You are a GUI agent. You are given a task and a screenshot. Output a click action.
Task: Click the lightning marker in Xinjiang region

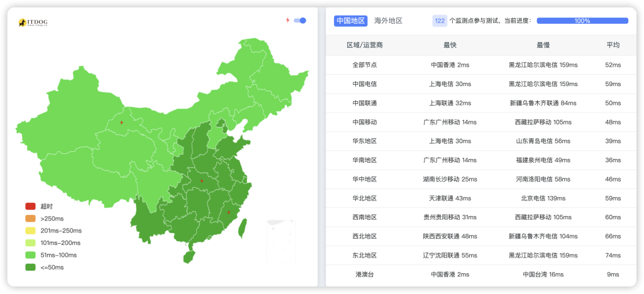121,122
